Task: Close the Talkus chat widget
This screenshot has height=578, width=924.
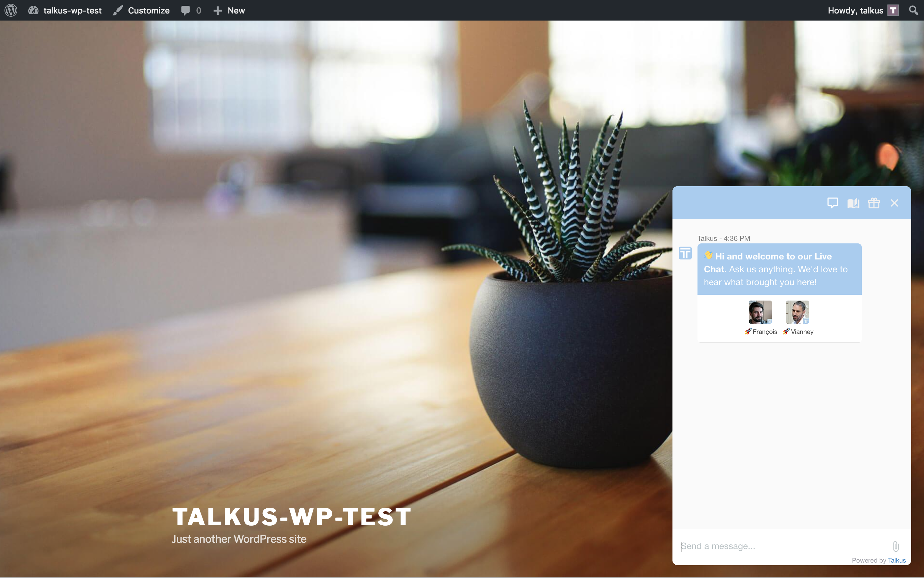Action: (x=894, y=203)
